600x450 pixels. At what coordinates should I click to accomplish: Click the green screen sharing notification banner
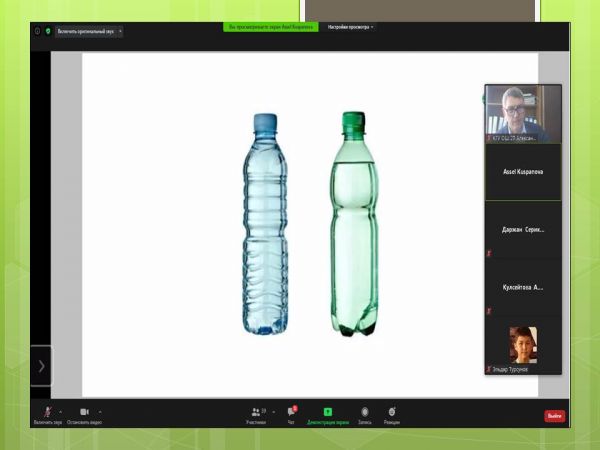[x=270, y=27]
